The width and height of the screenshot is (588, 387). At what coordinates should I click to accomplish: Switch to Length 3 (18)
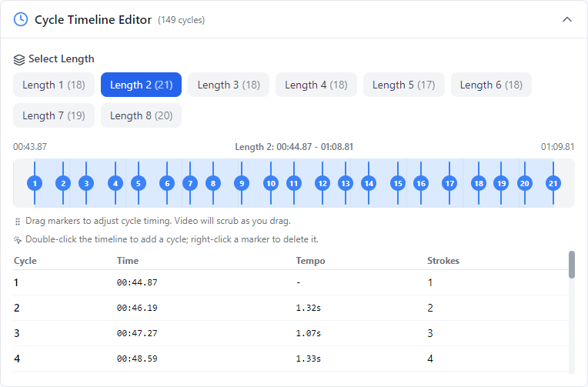coord(229,85)
